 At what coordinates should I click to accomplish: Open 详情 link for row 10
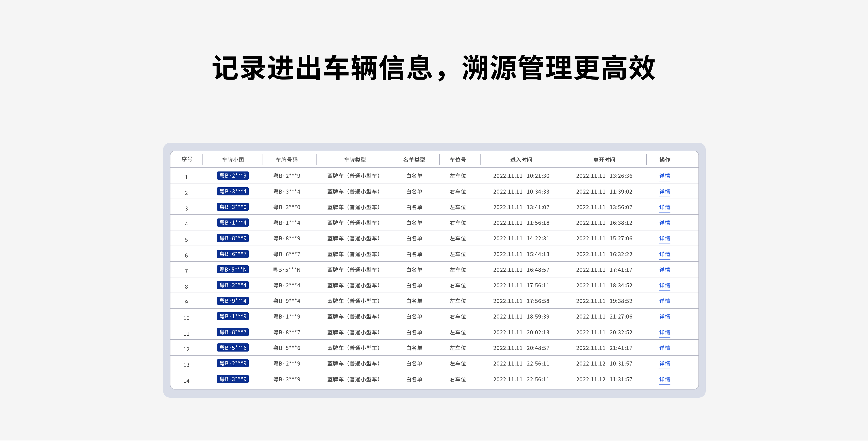pyautogui.click(x=665, y=317)
